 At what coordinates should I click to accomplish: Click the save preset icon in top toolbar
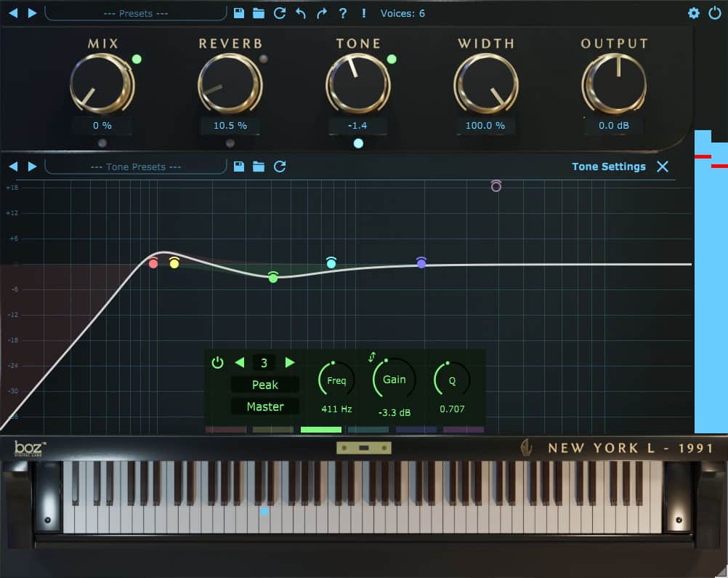[240, 13]
